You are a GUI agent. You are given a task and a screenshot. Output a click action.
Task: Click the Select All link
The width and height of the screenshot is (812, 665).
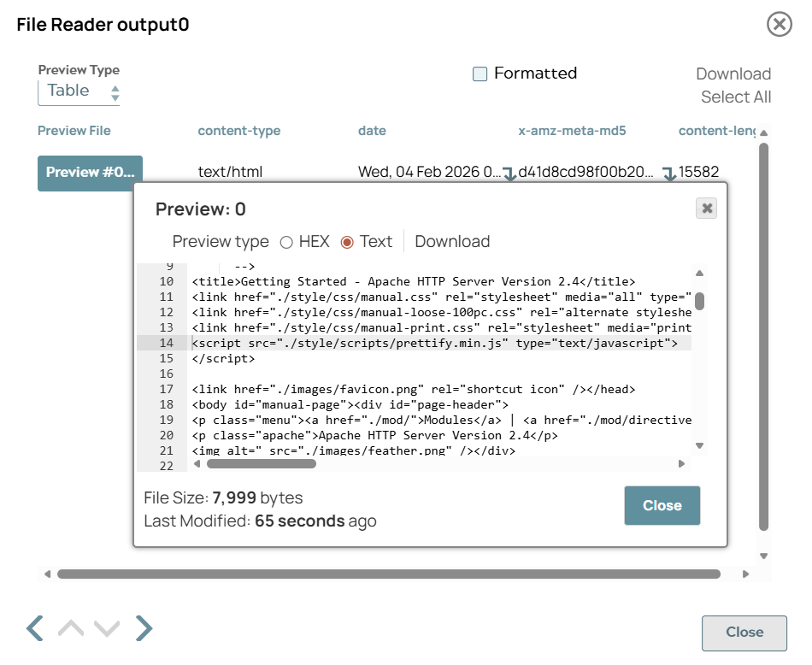coord(736,97)
